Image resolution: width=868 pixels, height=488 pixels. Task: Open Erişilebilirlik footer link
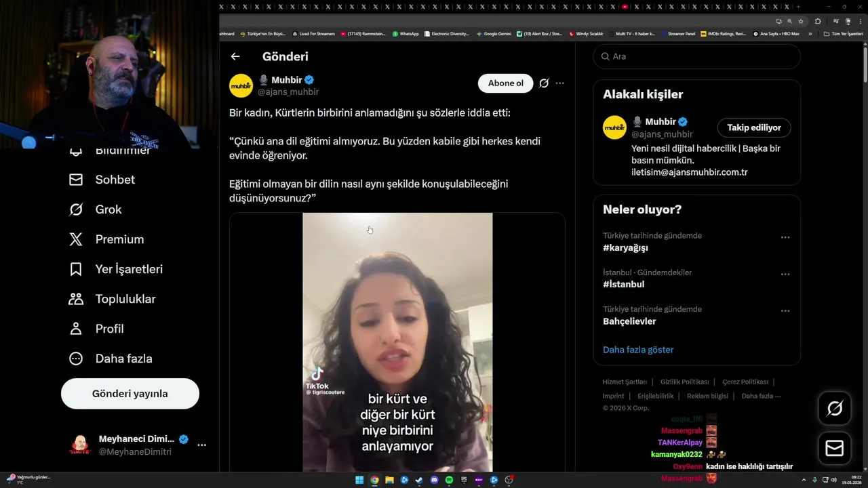656,396
